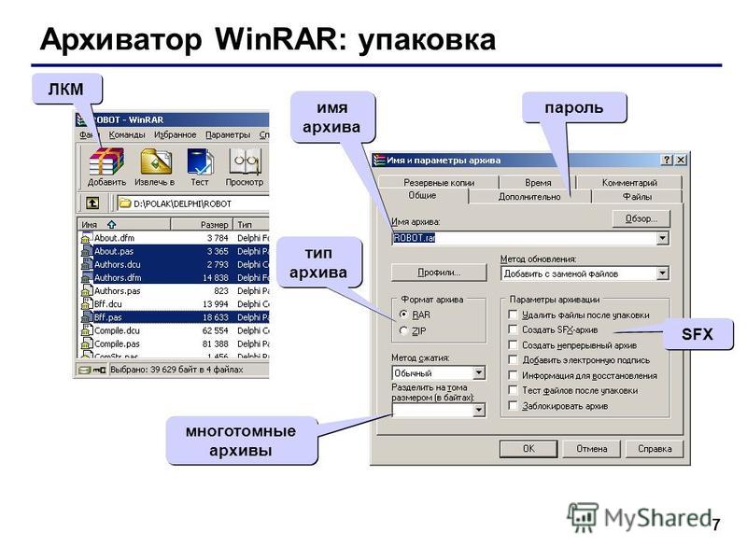Open the Избранное menu

tap(175, 134)
